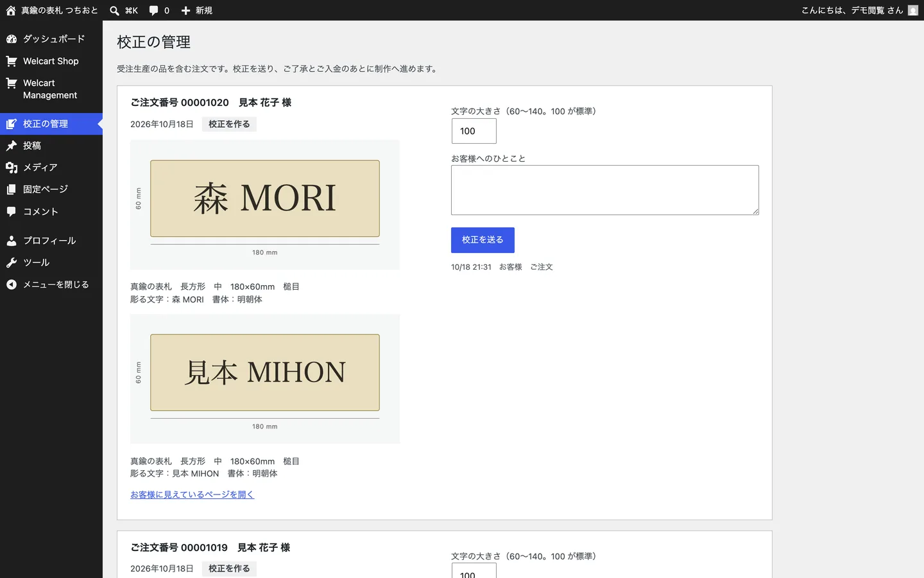Click the Welcart Shop cart icon
Image resolution: width=924 pixels, height=578 pixels.
[12, 61]
